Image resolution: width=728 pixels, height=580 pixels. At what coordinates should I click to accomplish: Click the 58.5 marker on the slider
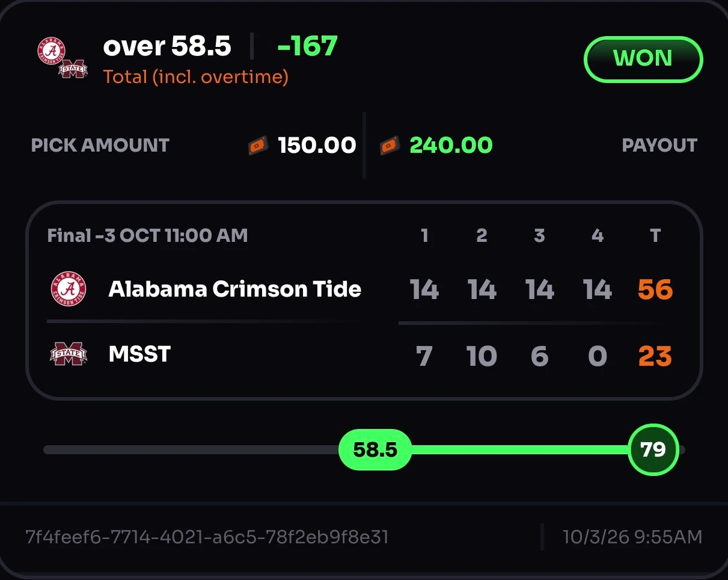click(x=375, y=449)
